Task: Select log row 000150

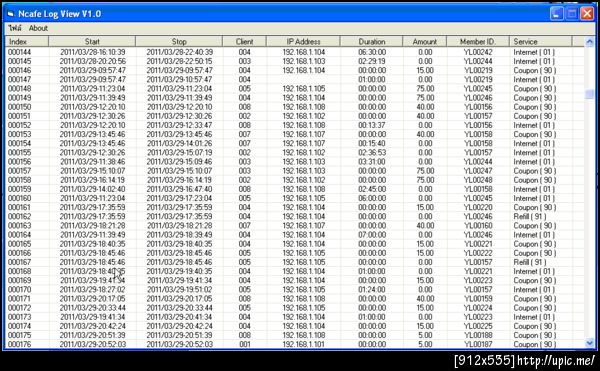Action: coord(295,107)
